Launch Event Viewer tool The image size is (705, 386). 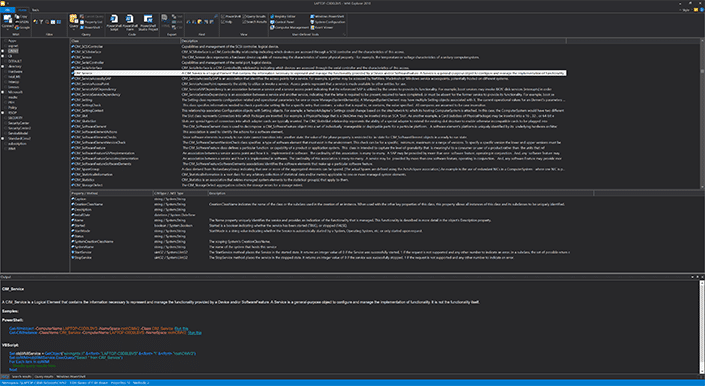(x=321, y=27)
